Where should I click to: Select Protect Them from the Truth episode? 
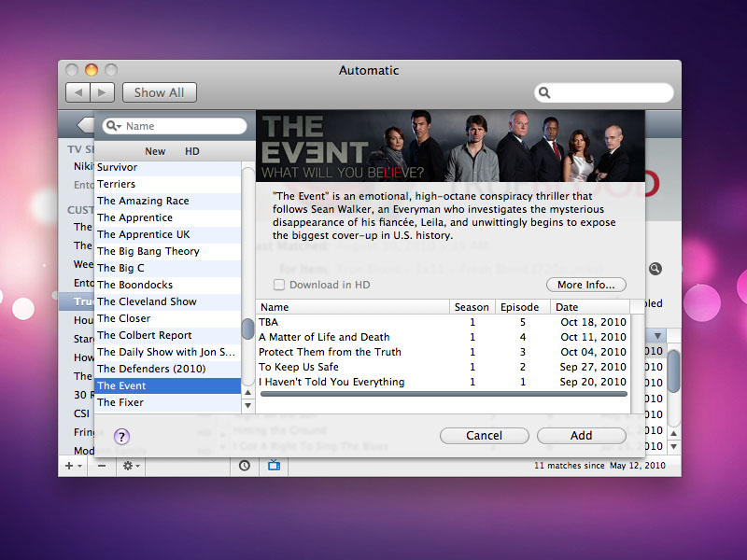coord(443,352)
